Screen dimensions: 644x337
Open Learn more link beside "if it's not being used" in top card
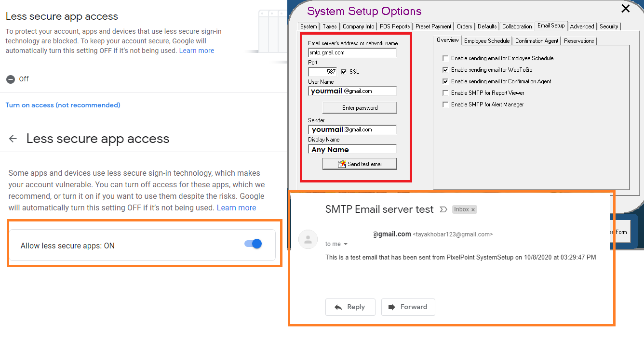pos(197,51)
